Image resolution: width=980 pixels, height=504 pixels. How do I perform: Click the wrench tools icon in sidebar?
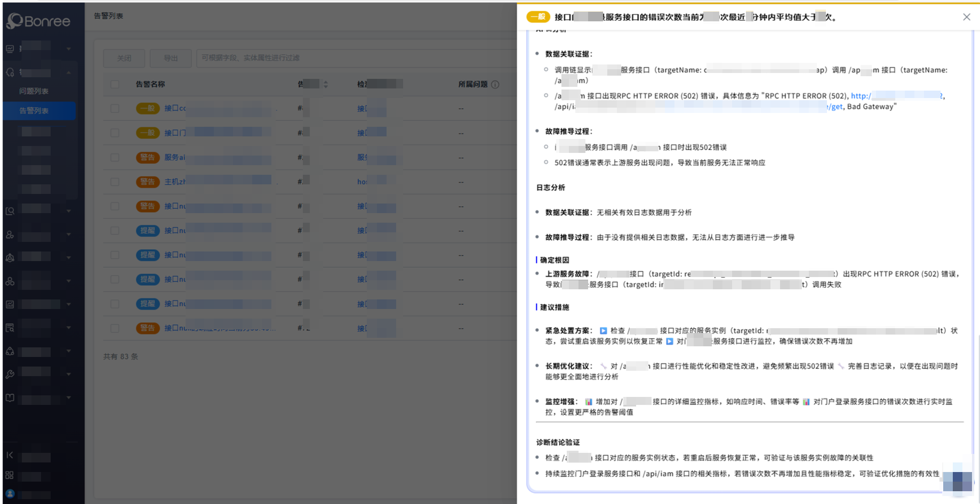tap(10, 374)
